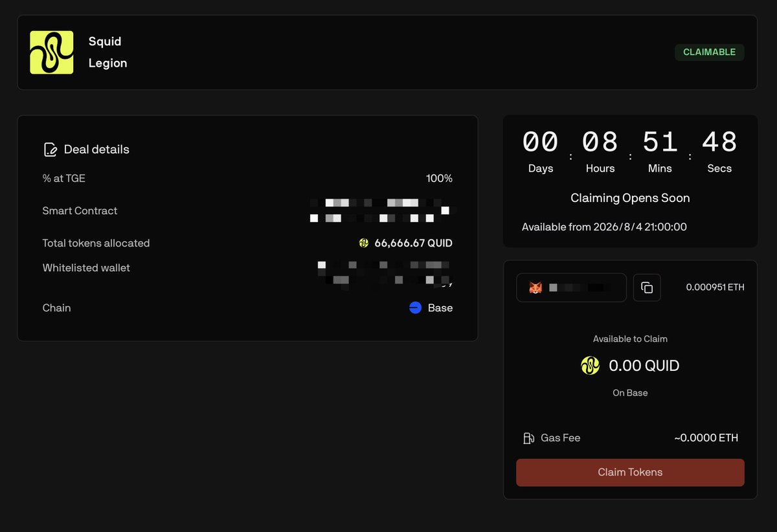Click the 'Whitelisted wallet' label
777x532 pixels.
tap(86, 268)
